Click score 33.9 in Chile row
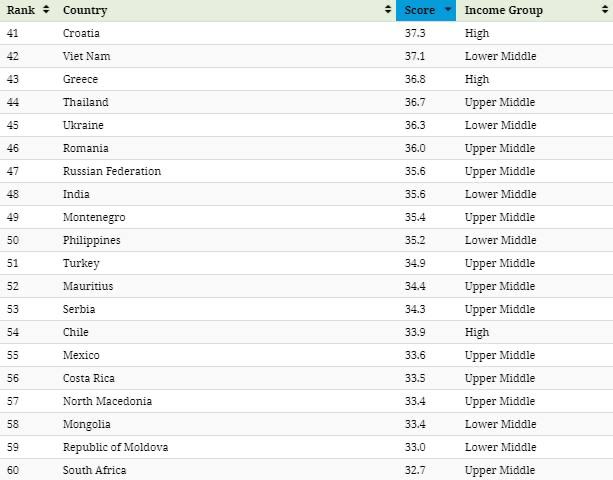613x480 pixels. [415, 332]
